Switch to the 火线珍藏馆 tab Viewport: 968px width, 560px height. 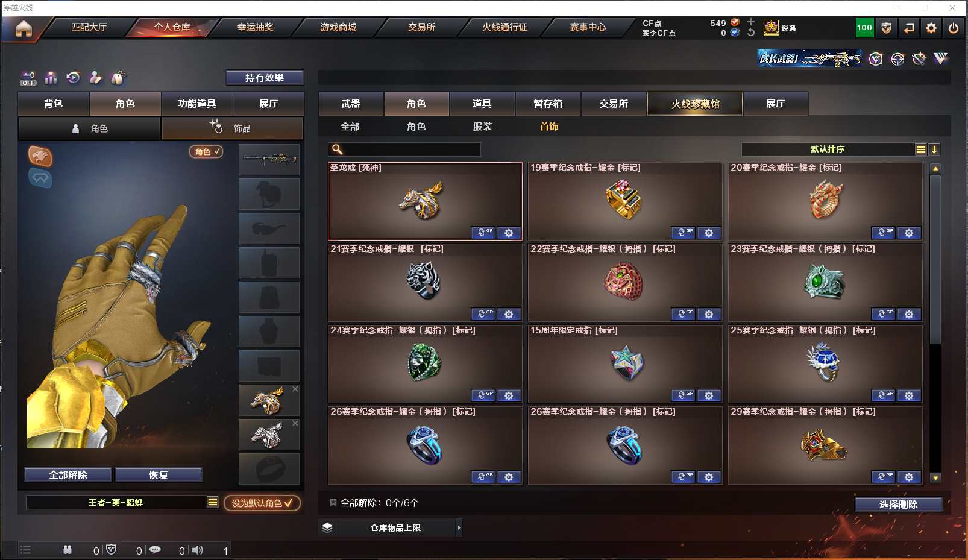(695, 104)
